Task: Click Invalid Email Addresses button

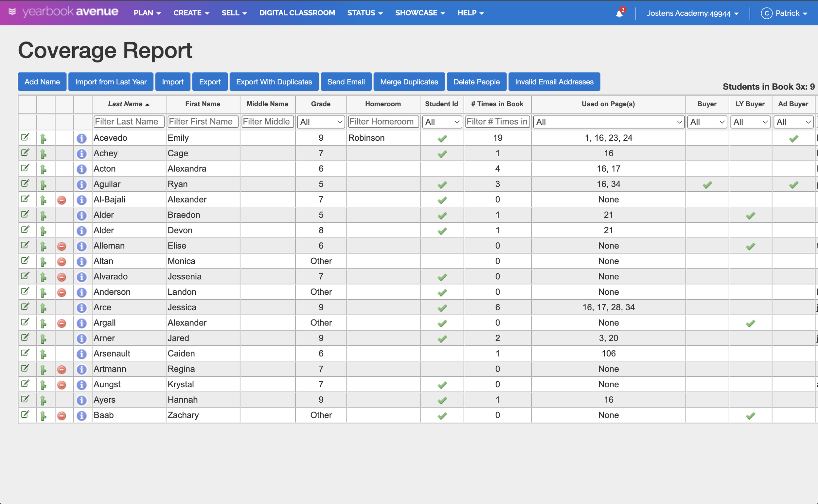Action: [554, 82]
